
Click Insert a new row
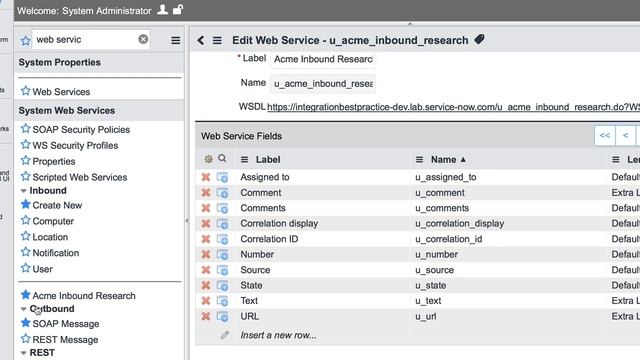click(278, 335)
